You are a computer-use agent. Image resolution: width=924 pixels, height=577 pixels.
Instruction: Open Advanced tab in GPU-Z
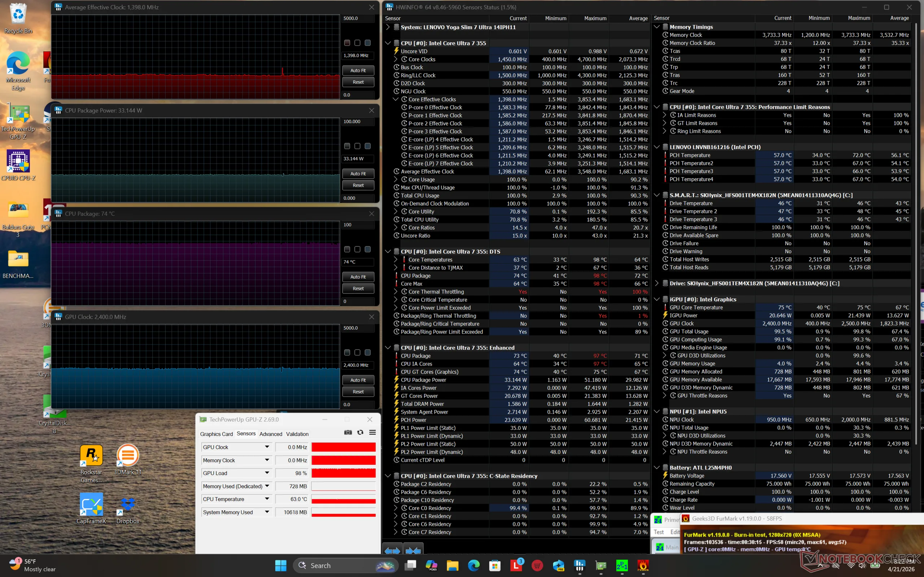click(270, 434)
